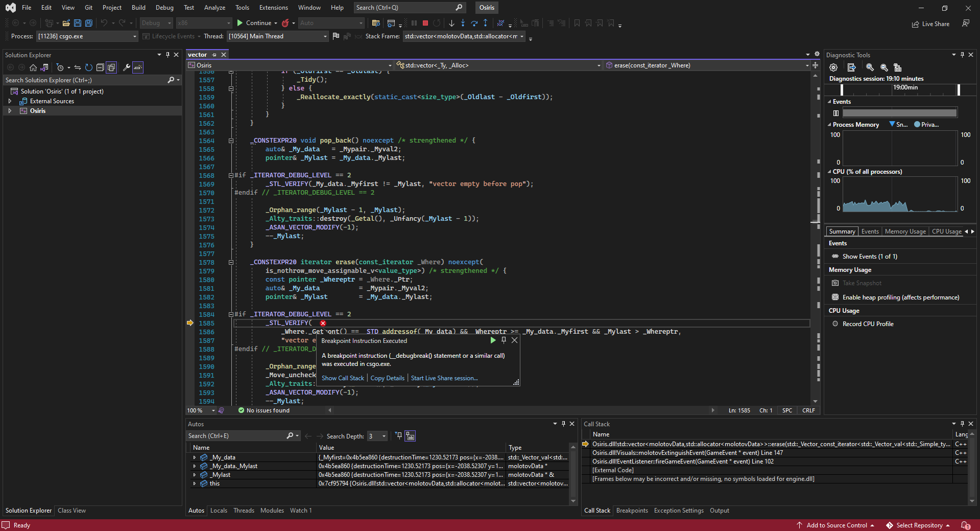The height and width of the screenshot is (531, 980).
Task: Switch to the Breakpoints tab
Action: click(x=632, y=511)
